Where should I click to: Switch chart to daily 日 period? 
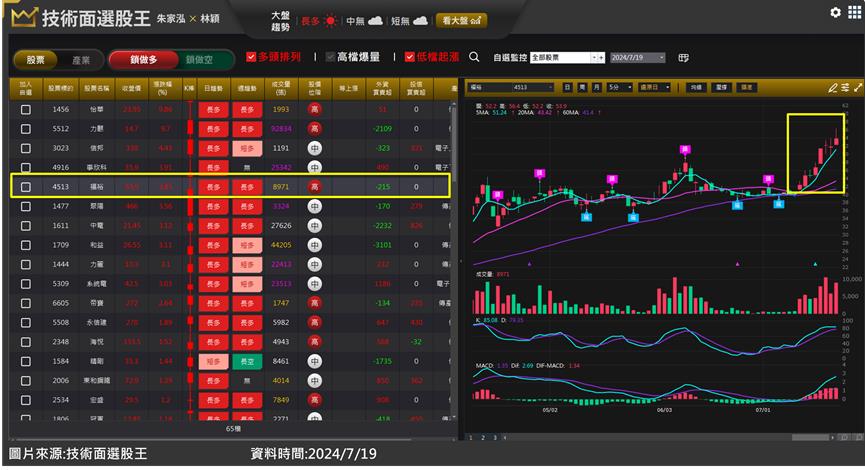coord(567,87)
